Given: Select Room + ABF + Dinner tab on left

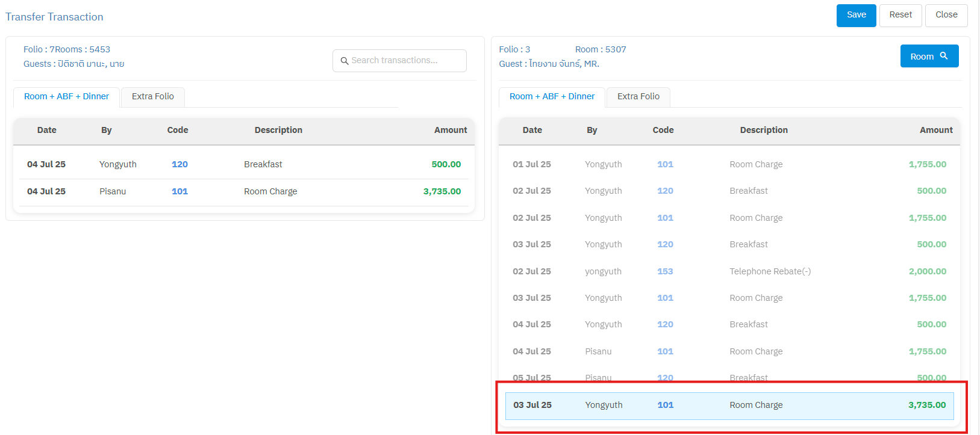Looking at the screenshot, I should point(66,97).
